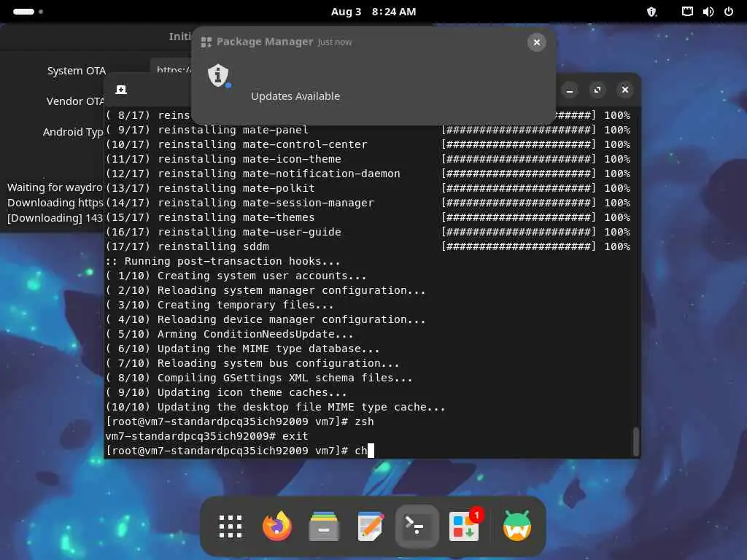This screenshot has width=747, height=560.
Task: Click the prompt line ending in 'zsh'
Action: click(x=239, y=421)
